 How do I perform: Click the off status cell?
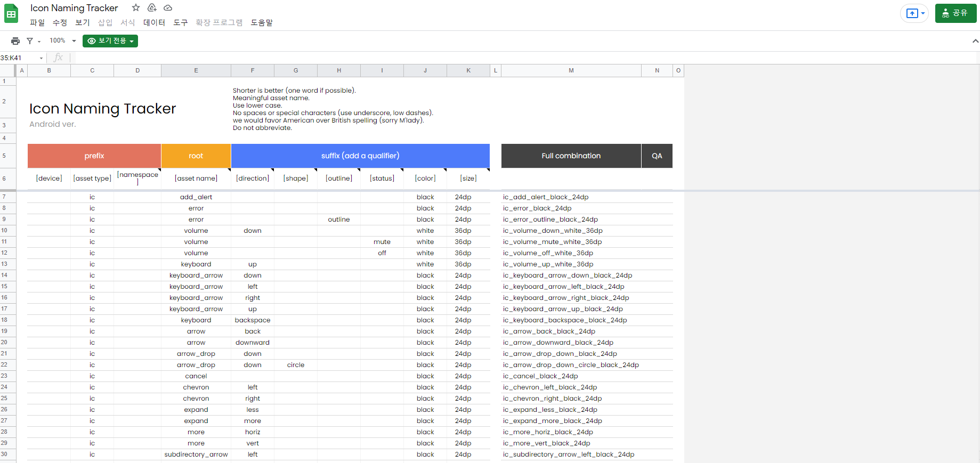(x=382, y=253)
